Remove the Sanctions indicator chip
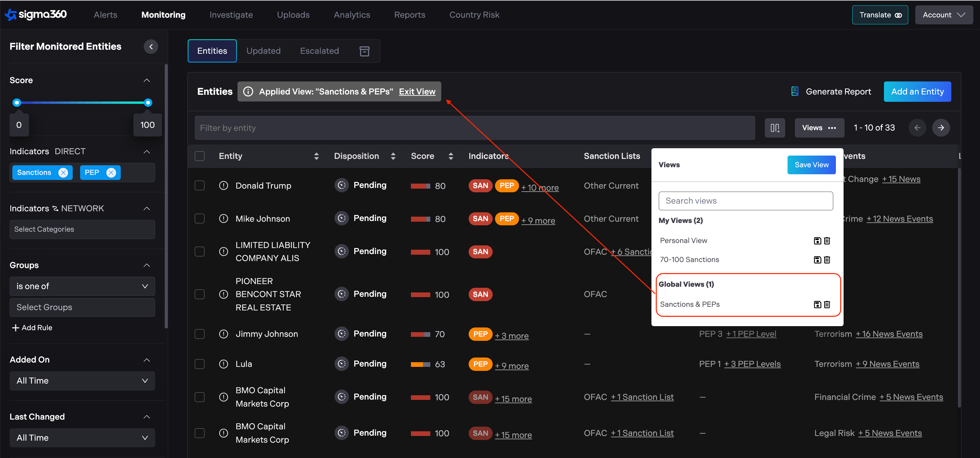Viewport: 980px width, 458px height. 63,173
